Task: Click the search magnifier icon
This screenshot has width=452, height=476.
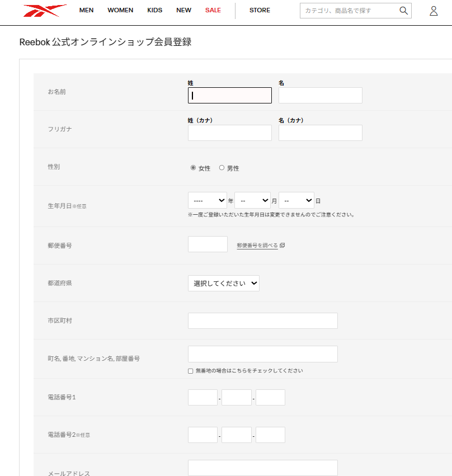Action: tap(403, 11)
